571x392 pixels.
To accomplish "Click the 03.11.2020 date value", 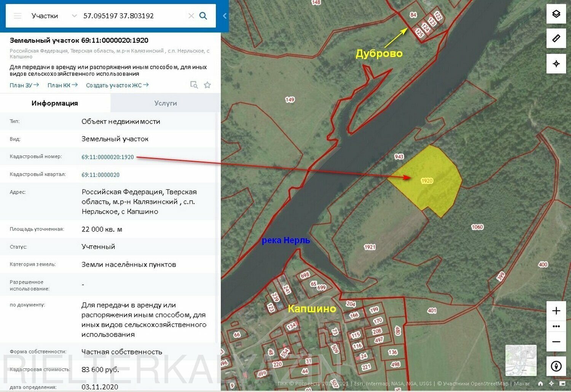I will pos(100,387).
